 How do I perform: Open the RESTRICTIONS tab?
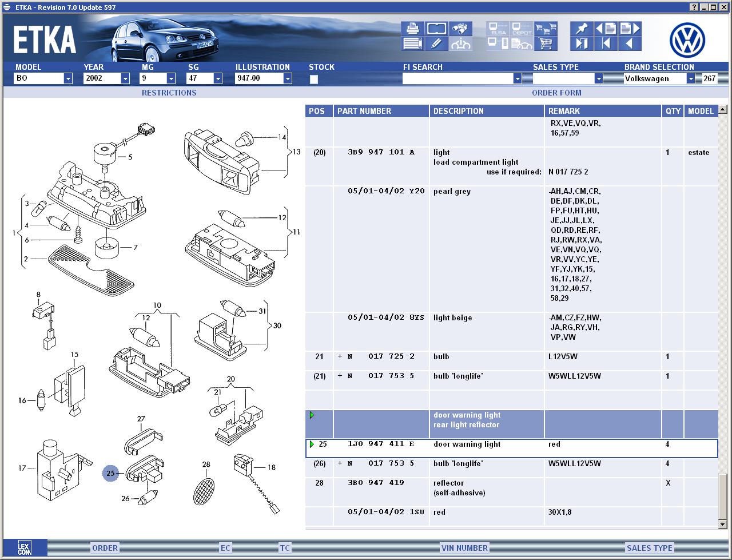[x=169, y=93]
